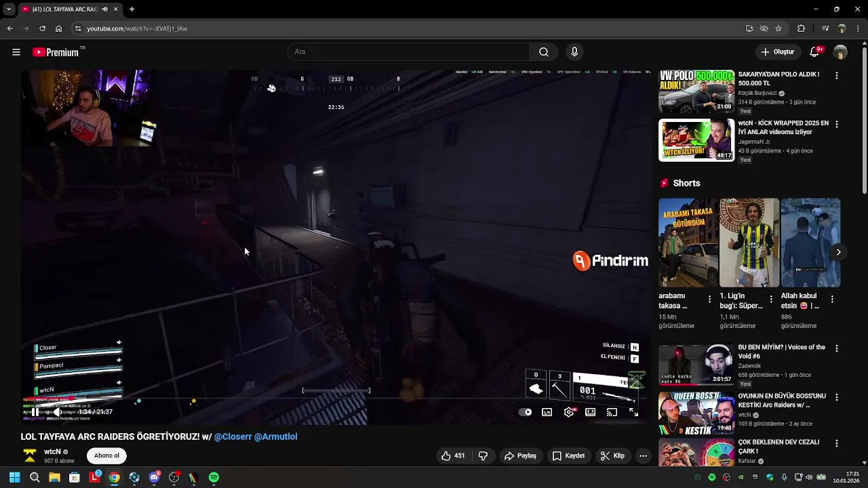Start voice search with microphone icon

(574, 52)
